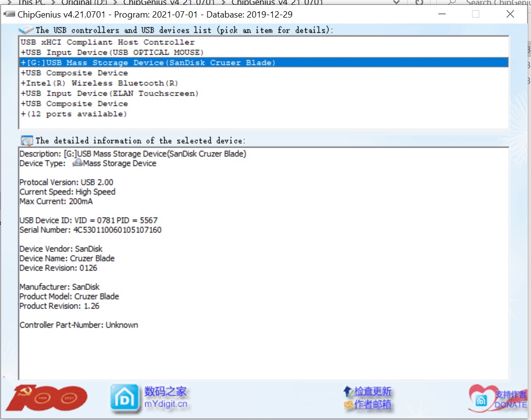531x420 pixels.
Task: Click the ChipGenius USB icon in title bar
Action: pyautogui.click(x=9, y=14)
